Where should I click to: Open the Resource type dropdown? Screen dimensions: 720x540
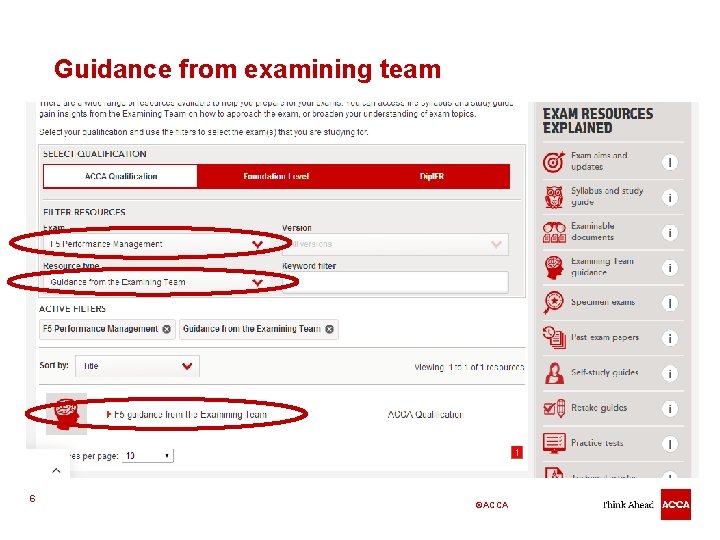pyautogui.click(x=157, y=282)
